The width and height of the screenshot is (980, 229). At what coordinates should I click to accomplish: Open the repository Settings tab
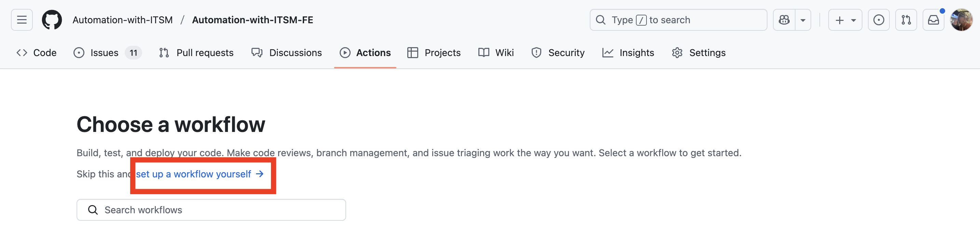click(x=698, y=53)
